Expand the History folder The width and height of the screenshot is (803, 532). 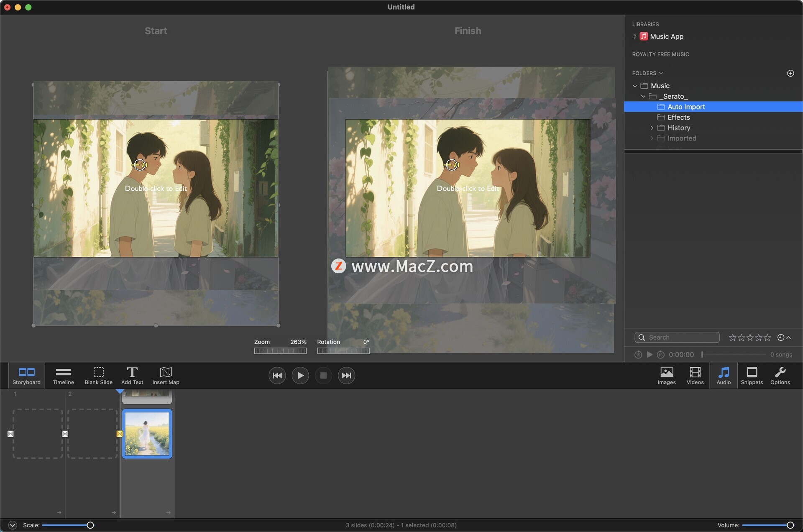pos(652,128)
